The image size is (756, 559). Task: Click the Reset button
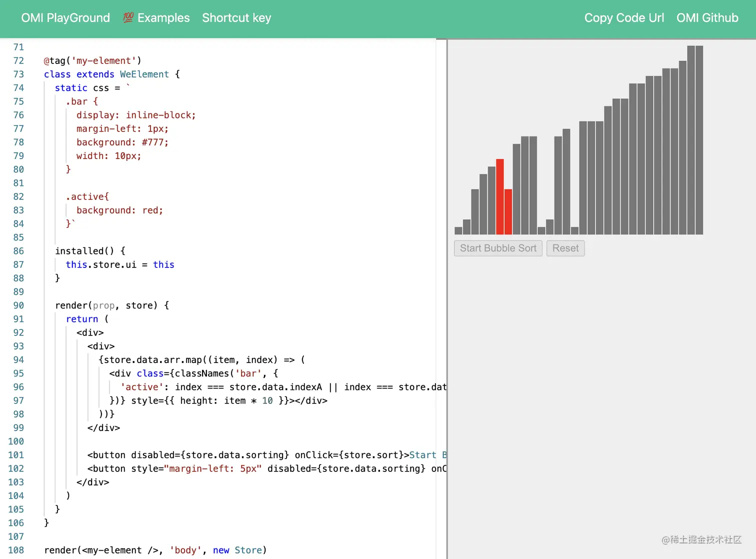tap(565, 248)
